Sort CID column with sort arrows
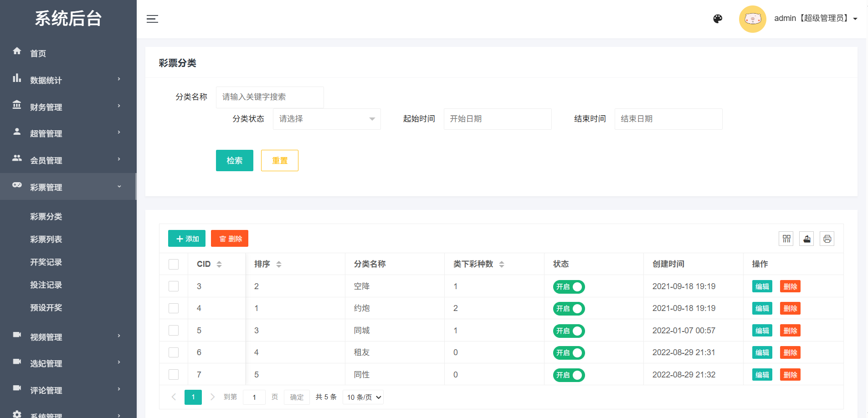Viewport: 868px width, 418px height. click(x=219, y=264)
